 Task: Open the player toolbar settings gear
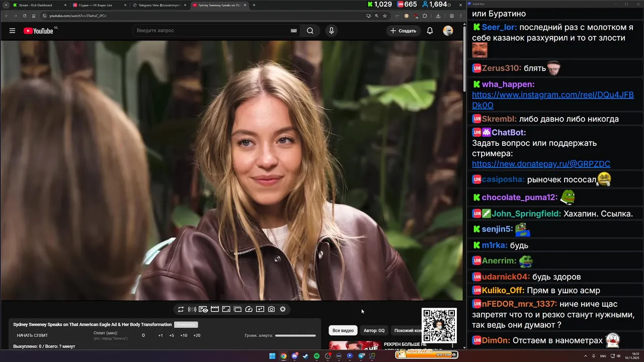pos(283,309)
